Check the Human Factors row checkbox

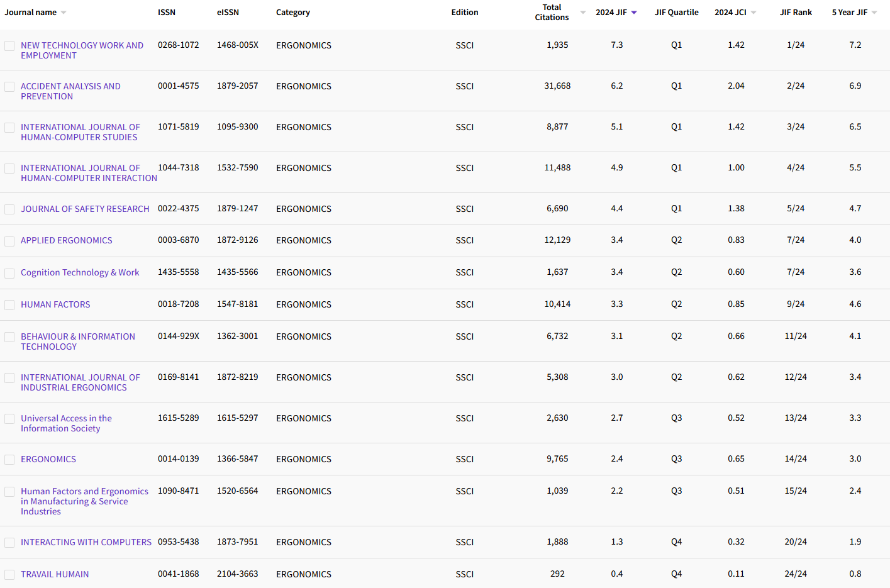click(x=9, y=305)
